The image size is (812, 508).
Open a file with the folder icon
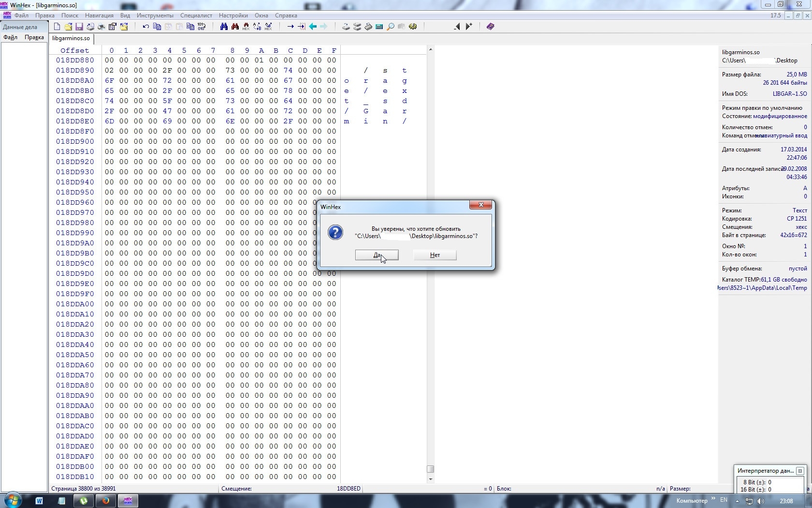pyautogui.click(x=68, y=27)
